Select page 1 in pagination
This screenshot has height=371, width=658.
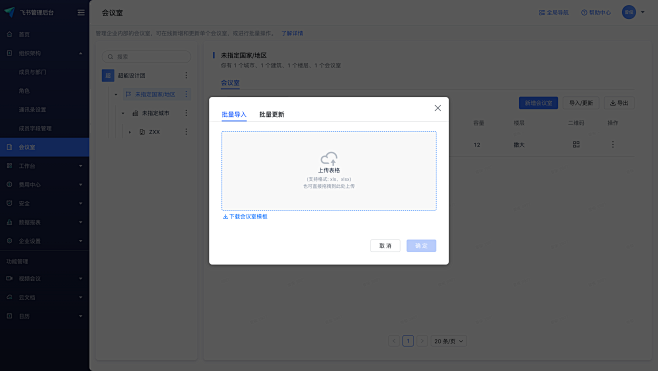pyautogui.click(x=408, y=341)
